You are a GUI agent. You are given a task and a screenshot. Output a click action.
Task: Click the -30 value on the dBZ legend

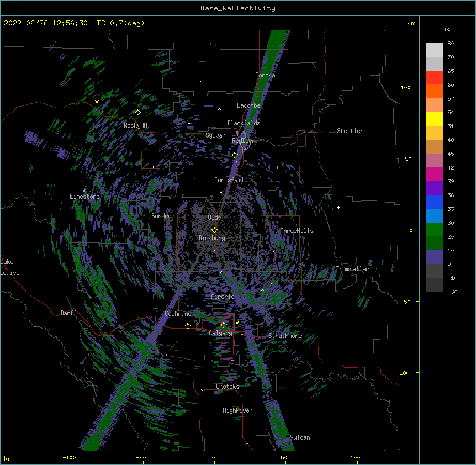(452, 292)
